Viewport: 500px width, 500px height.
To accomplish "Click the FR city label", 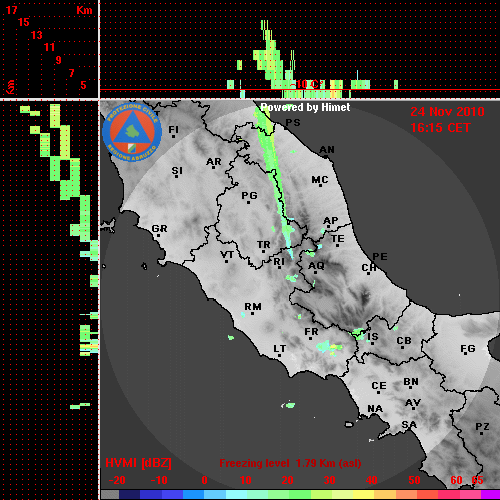I will coord(311,332).
